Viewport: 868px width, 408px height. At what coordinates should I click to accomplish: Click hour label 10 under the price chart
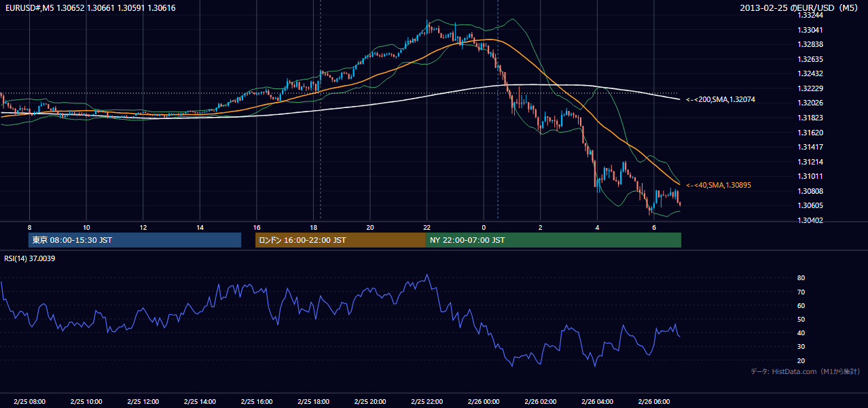(x=86, y=227)
